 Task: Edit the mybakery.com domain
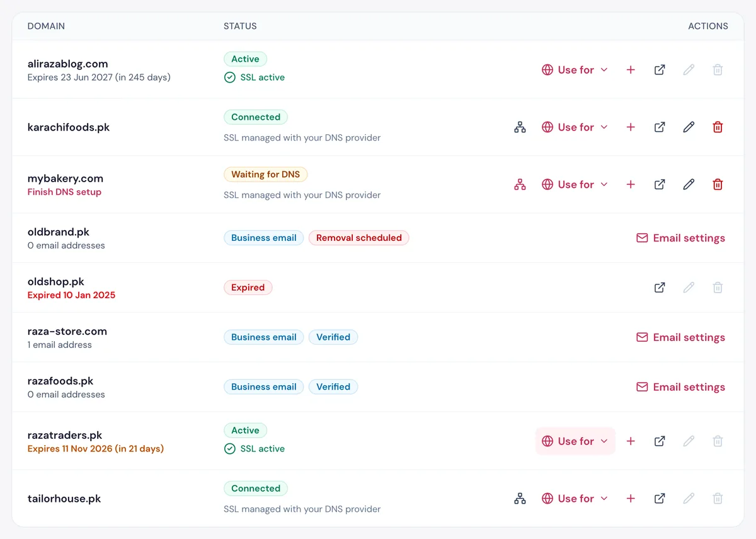(689, 185)
